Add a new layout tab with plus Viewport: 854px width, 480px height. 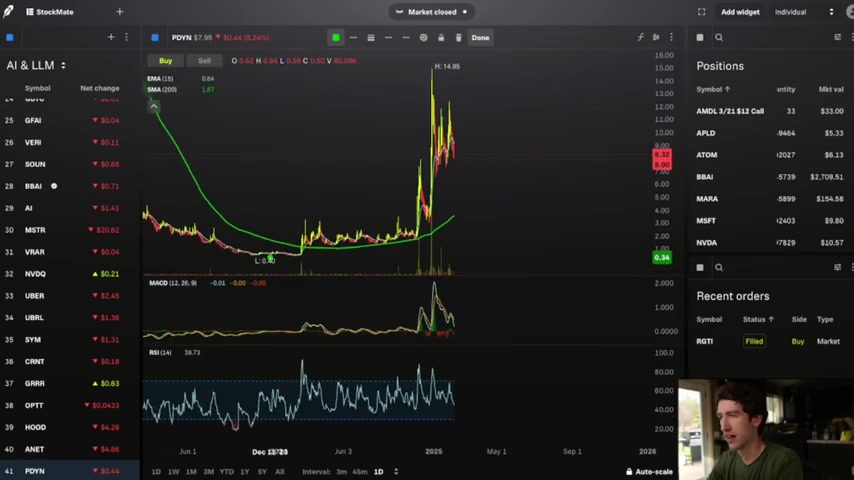click(120, 12)
